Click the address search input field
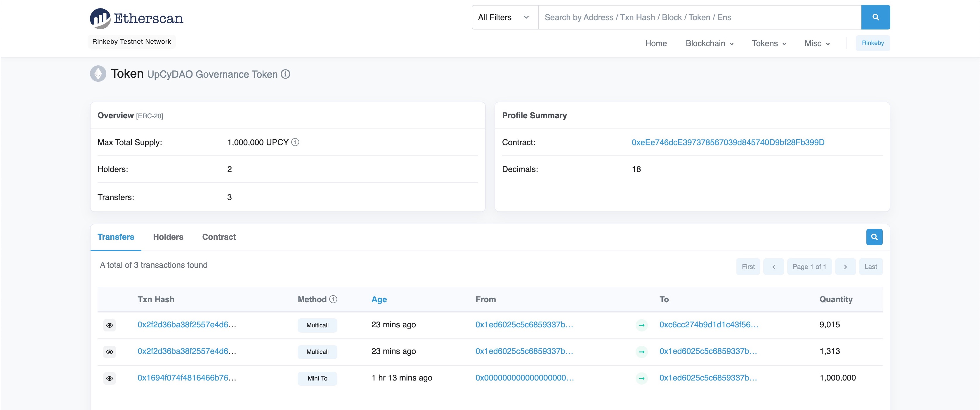This screenshot has width=980, height=410. pyautogui.click(x=699, y=17)
